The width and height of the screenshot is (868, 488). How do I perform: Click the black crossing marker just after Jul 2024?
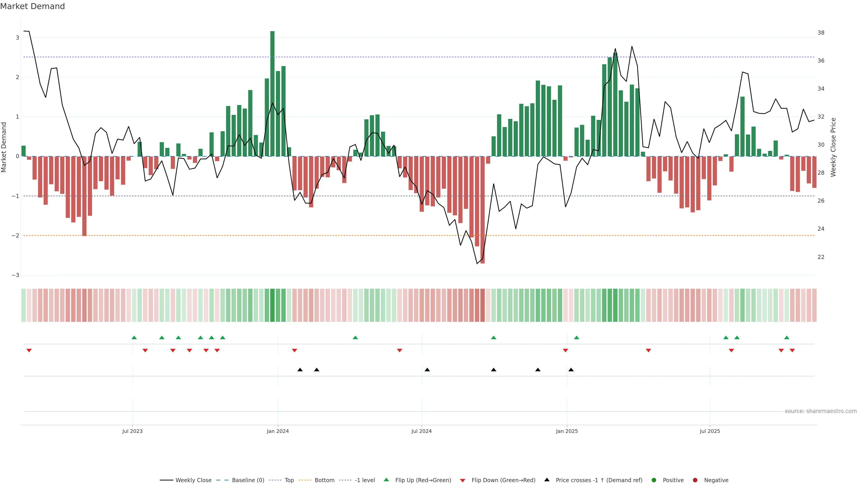(x=427, y=370)
